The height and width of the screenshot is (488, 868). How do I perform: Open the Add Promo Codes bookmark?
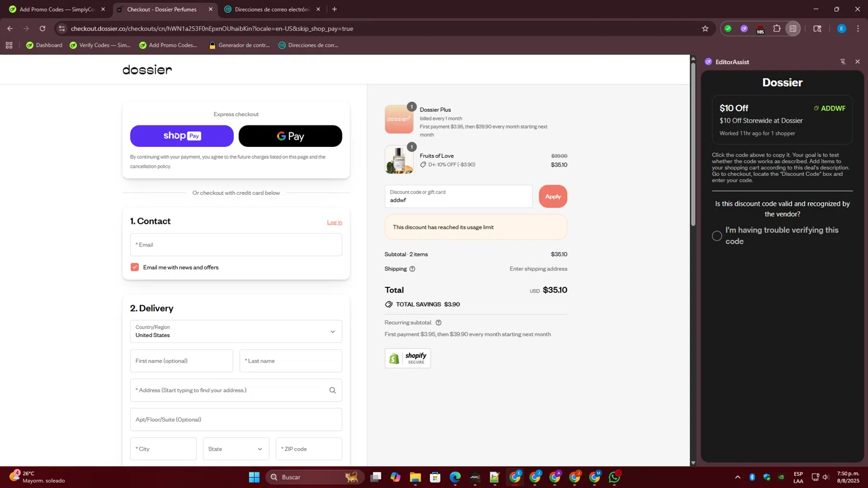click(168, 45)
